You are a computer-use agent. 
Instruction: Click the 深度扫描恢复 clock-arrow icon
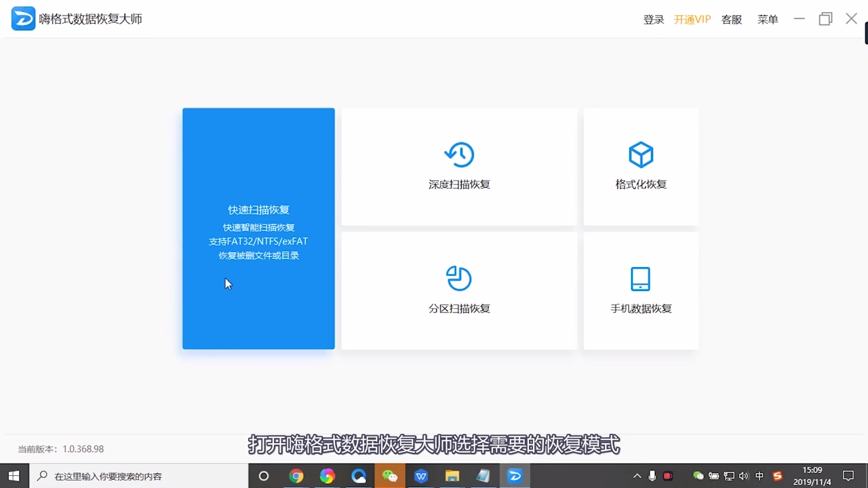point(459,155)
